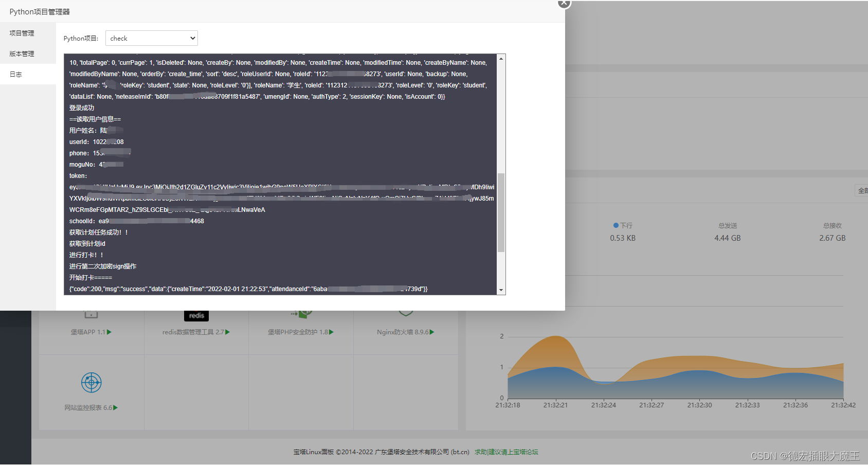Image resolution: width=868 pixels, height=466 pixels.
Task: Click the 开始打卡===== log line
Action: click(91, 277)
